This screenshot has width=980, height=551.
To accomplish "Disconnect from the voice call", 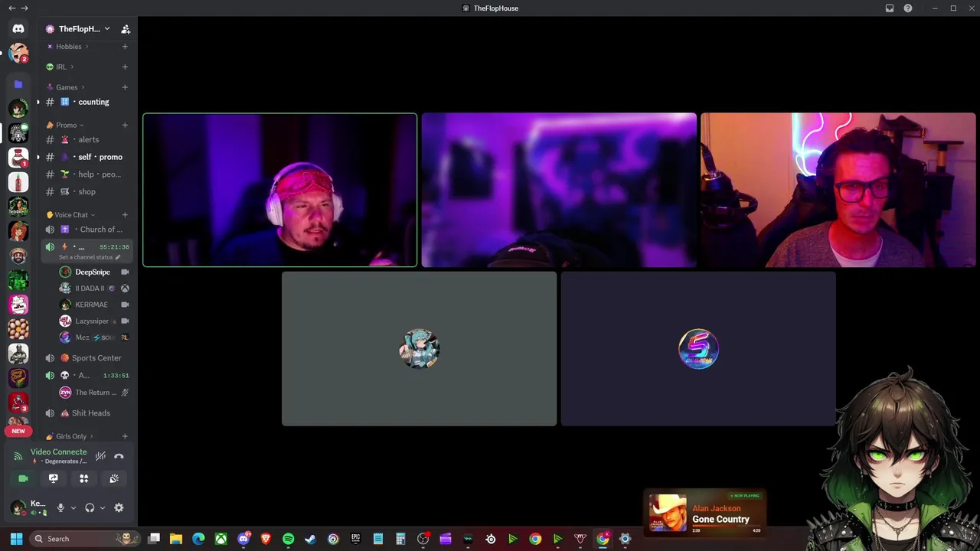I will tap(119, 456).
